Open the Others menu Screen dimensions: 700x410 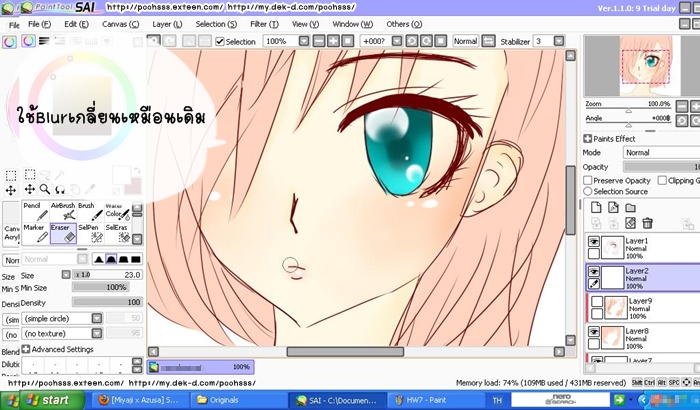pyautogui.click(x=404, y=24)
